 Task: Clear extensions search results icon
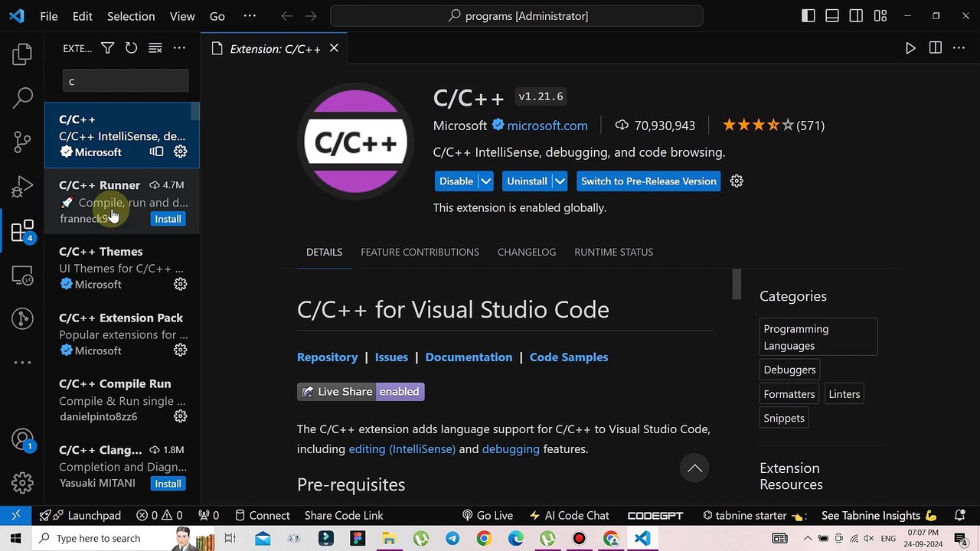155,48
